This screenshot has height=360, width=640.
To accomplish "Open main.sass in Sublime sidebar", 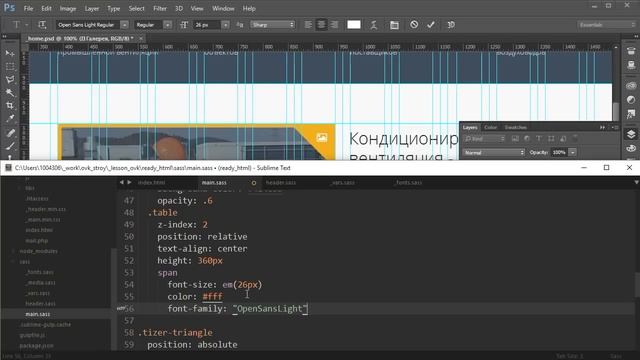I will click(x=38, y=314).
